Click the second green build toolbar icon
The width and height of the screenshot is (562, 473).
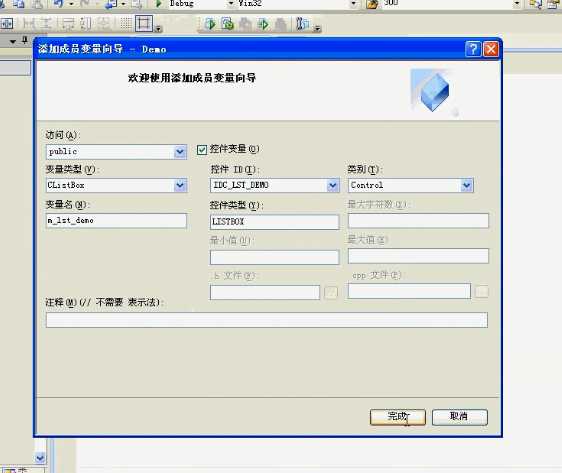pyautogui.click(x=228, y=24)
